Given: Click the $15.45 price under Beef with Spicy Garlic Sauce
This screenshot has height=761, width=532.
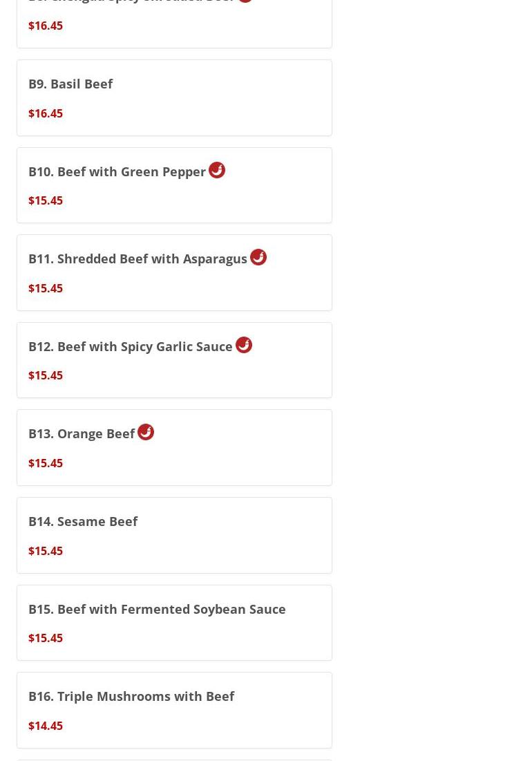Looking at the screenshot, I should 46,375.
